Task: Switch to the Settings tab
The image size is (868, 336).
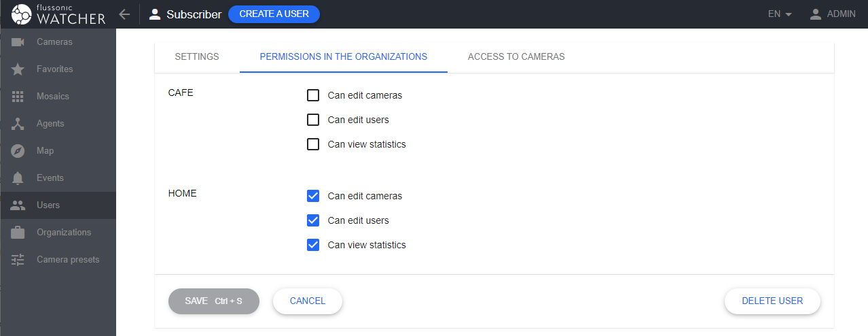Action: coord(197,56)
